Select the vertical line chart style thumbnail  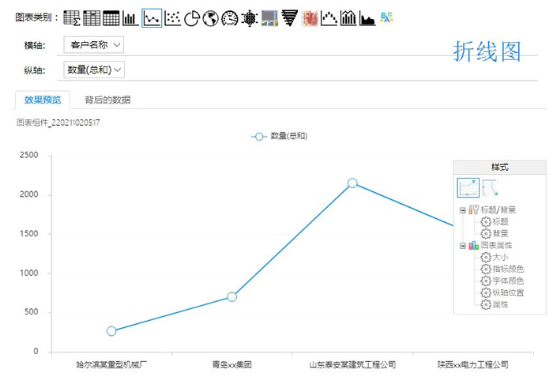coord(490,188)
